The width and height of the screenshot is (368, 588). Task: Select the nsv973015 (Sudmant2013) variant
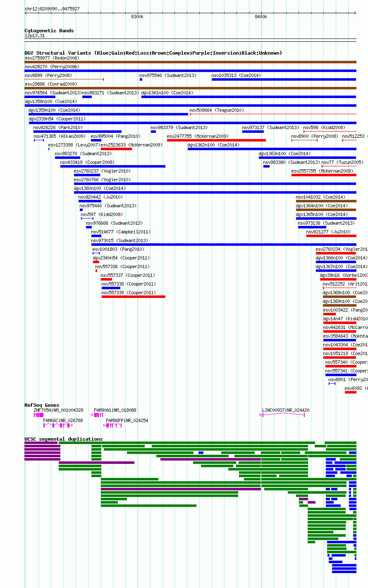click(119, 240)
